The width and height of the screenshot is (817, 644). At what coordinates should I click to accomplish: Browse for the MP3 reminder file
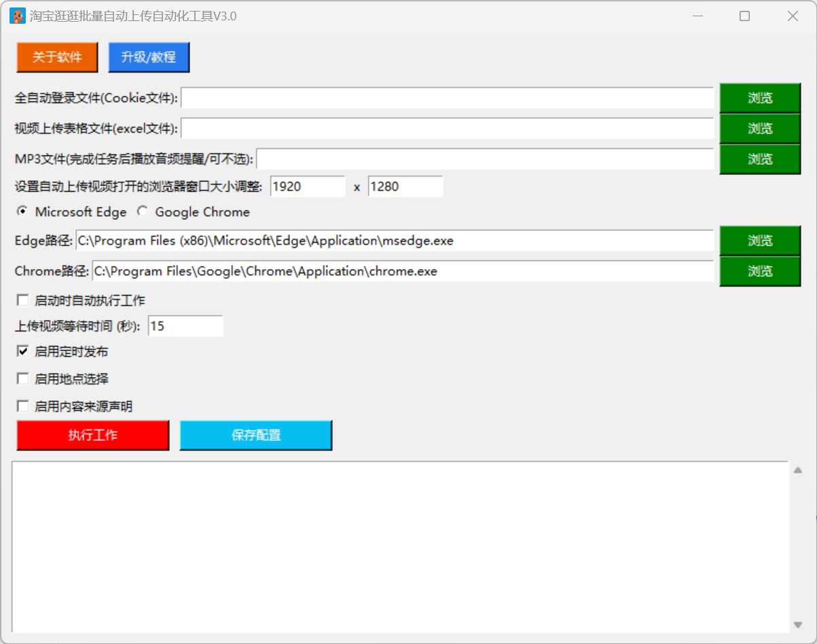click(760, 159)
